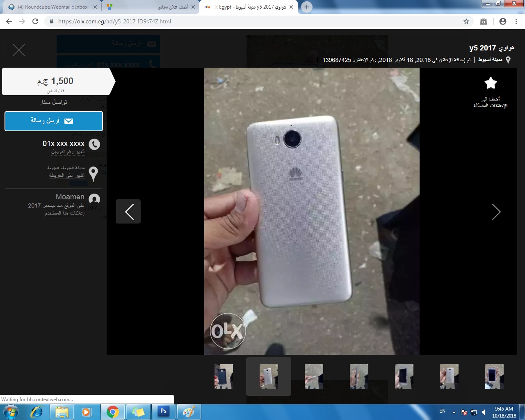Go back in browser
This screenshot has width=525, height=420.
coord(9,21)
